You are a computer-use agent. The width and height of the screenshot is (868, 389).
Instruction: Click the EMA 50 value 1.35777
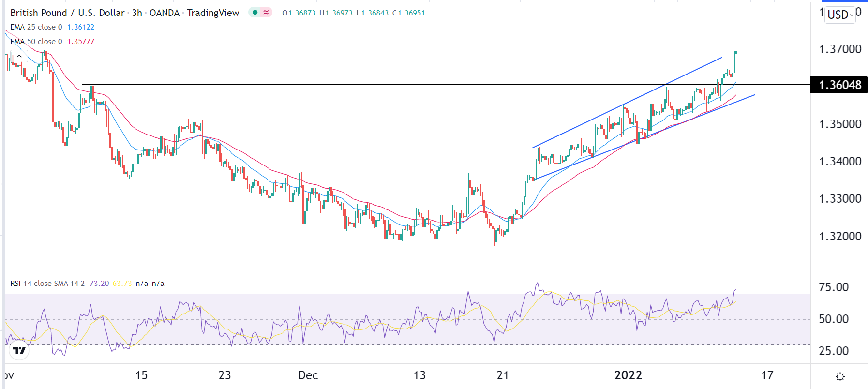point(81,42)
